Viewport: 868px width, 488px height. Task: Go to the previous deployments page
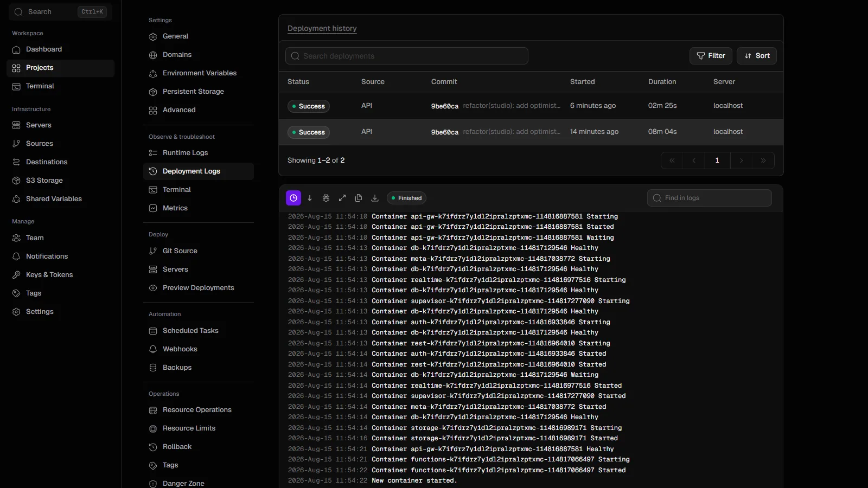pyautogui.click(x=694, y=160)
